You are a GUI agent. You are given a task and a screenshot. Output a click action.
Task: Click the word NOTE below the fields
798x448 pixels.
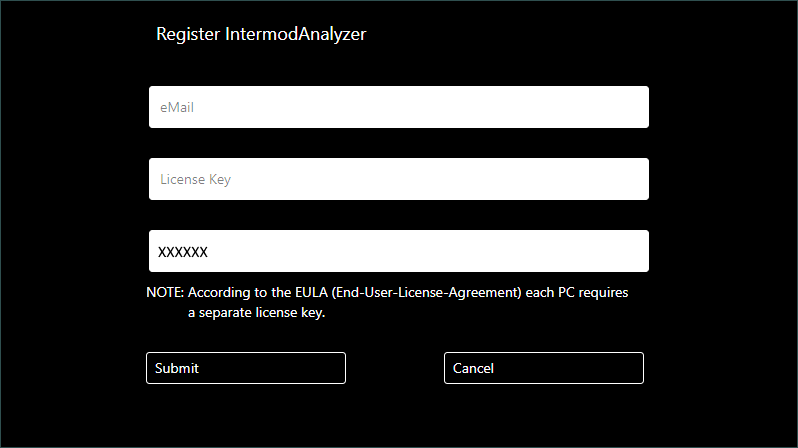coord(164,293)
